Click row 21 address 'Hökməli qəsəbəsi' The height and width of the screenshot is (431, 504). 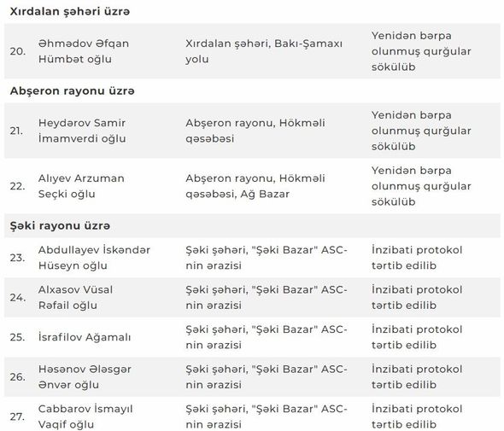(255, 131)
